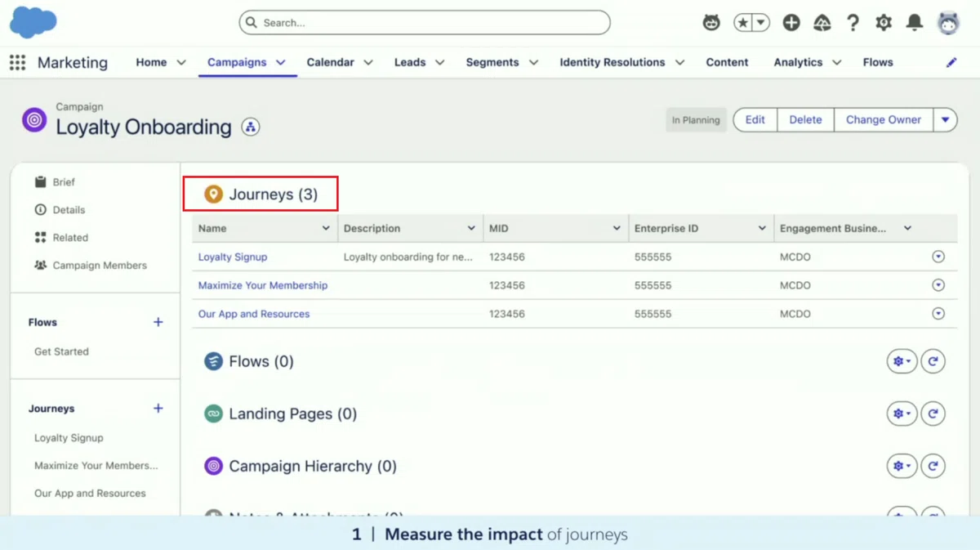This screenshot has height=550, width=980.
Task: Open the App Launcher grid icon
Action: 17,63
